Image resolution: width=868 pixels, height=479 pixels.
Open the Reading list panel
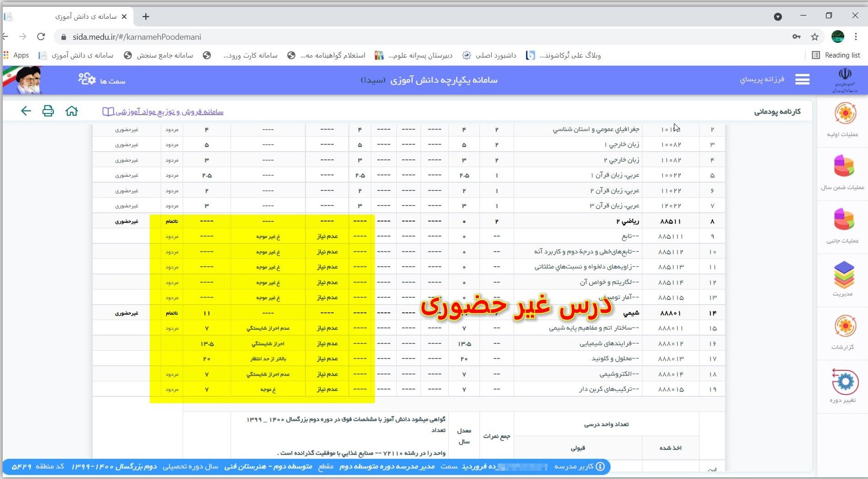pyautogui.click(x=836, y=55)
